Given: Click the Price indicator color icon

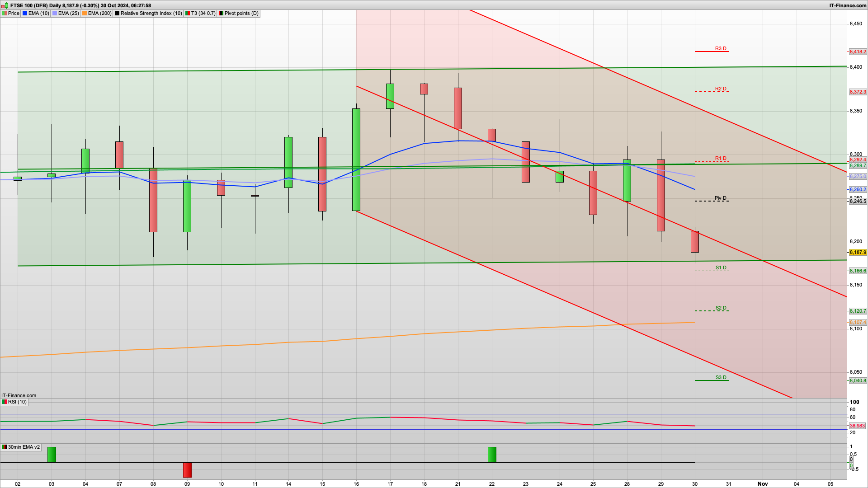Looking at the screenshot, I should [5, 13].
